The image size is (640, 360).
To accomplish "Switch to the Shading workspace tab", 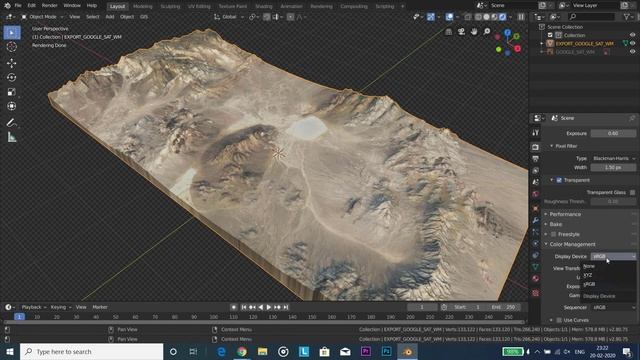I will (x=264, y=7).
